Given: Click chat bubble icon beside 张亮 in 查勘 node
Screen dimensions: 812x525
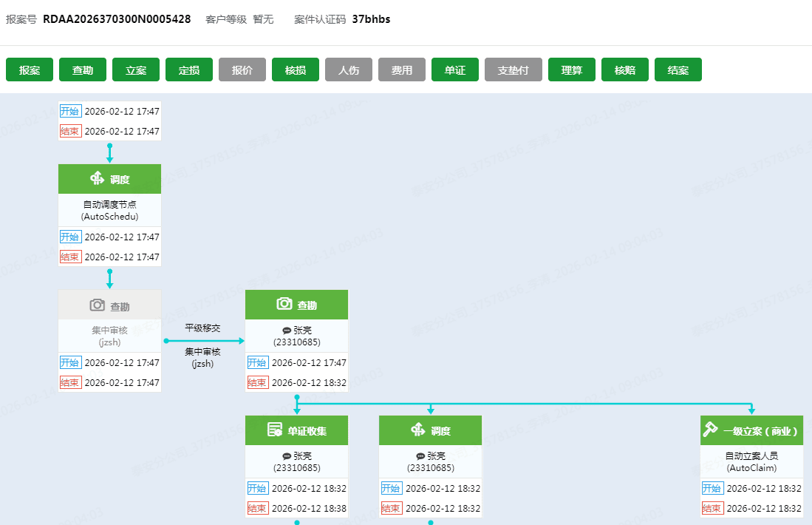Looking at the screenshot, I should [x=287, y=331].
